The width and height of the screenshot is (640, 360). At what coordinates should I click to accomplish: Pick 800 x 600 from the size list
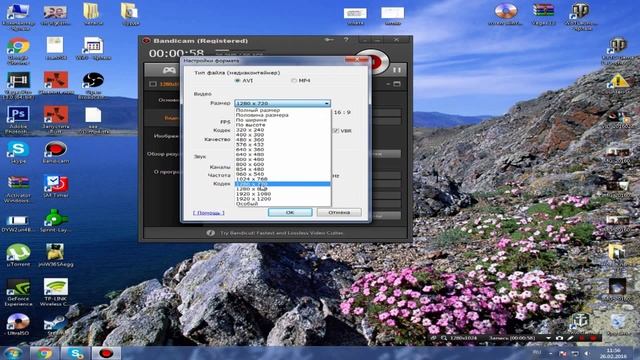[282, 164]
